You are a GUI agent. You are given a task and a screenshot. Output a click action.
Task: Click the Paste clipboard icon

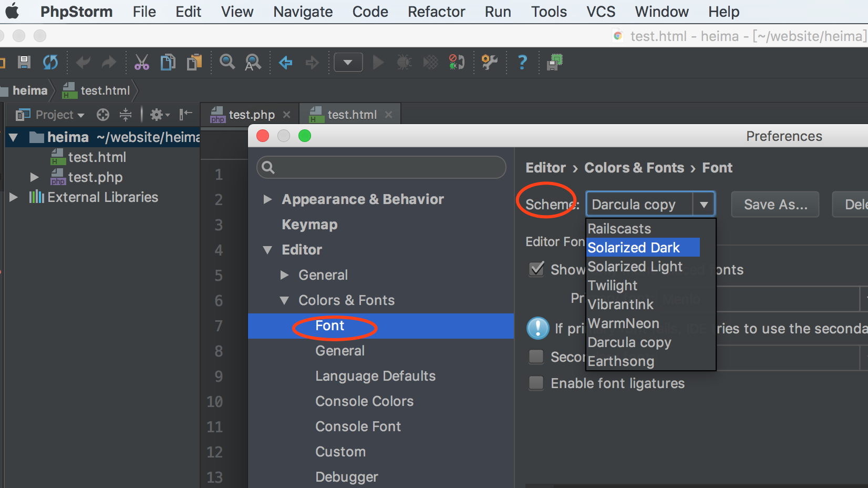click(194, 63)
